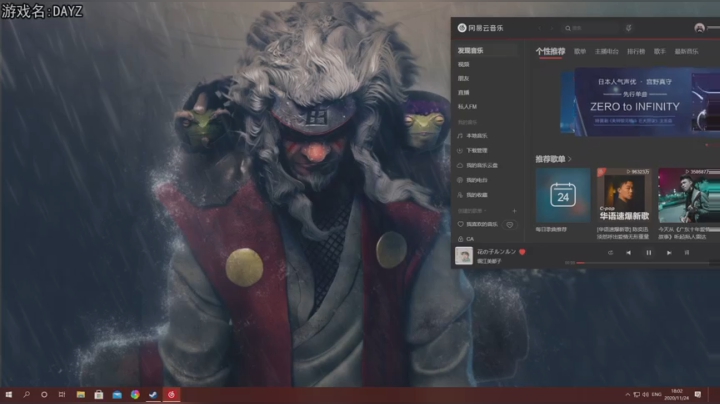Open the microphone song recognition icon
720x404 pixels.
629,28
